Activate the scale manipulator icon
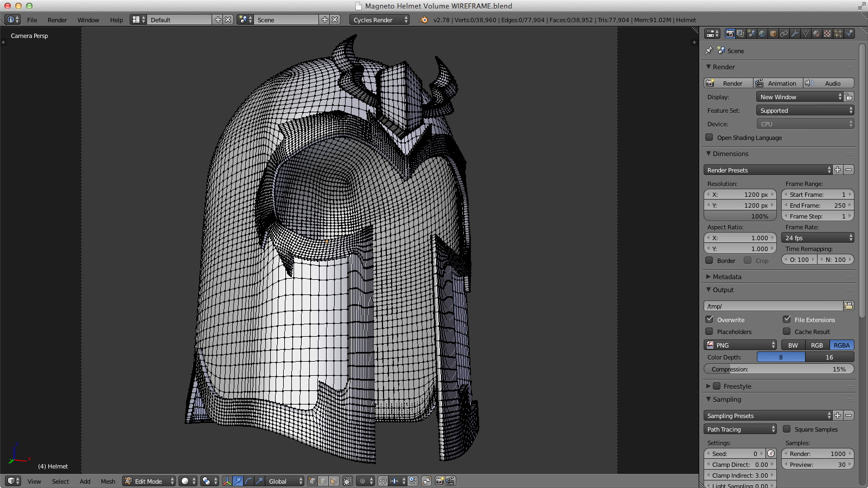The height and width of the screenshot is (488, 868). click(259, 481)
